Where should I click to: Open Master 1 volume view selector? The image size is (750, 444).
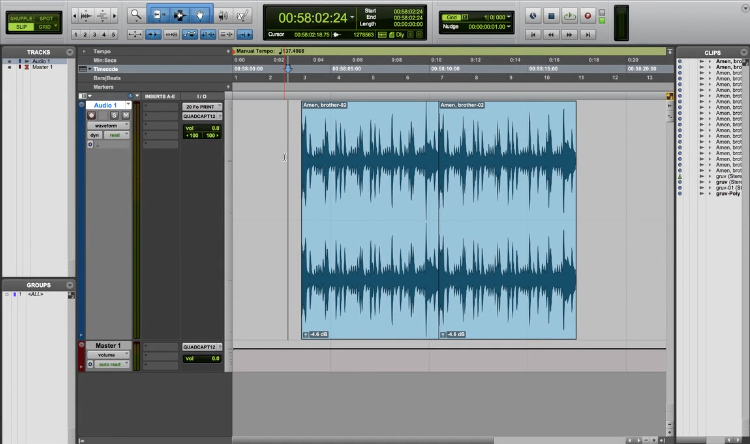pyautogui.click(x=108, y=355)
